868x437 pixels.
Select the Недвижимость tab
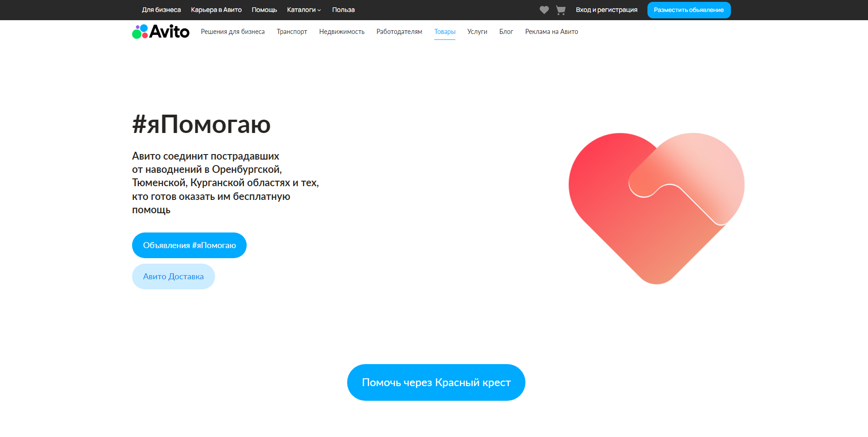point(342,32)
